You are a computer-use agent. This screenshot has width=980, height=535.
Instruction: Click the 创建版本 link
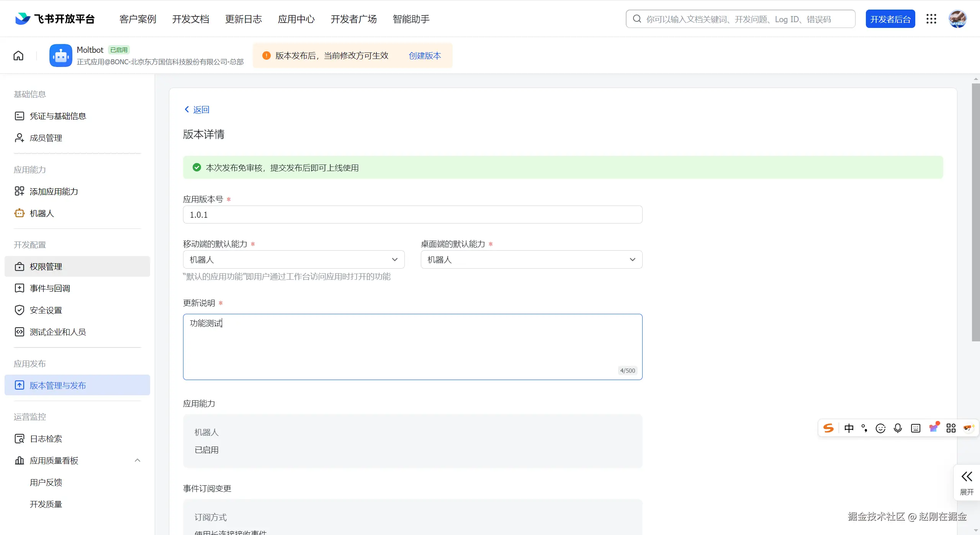(x=425, y=56)
